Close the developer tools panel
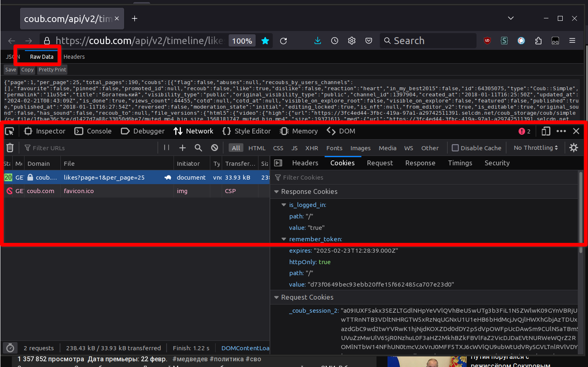Viewport: 588px width, 367px height. click(x=576, y=131)
